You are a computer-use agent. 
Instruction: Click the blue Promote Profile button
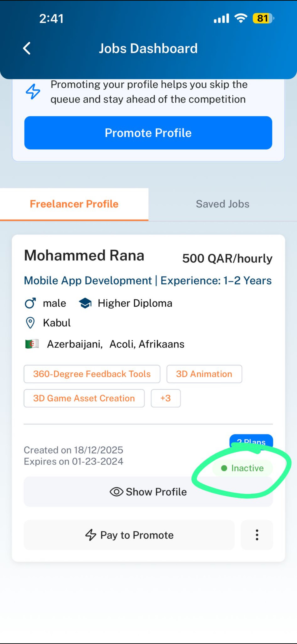coord(148,133)
